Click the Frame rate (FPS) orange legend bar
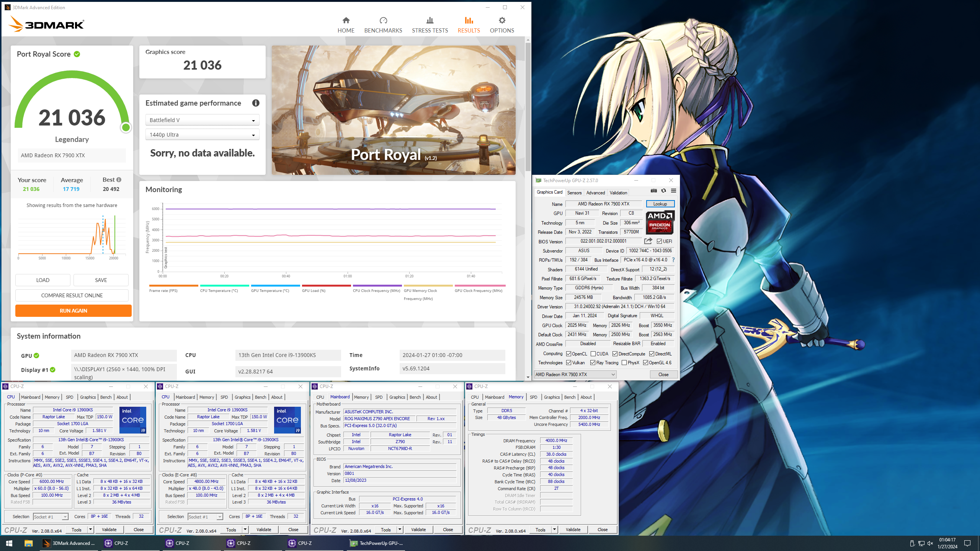The width and height of the screenshot is (980, 551). [x=174, y=286]
